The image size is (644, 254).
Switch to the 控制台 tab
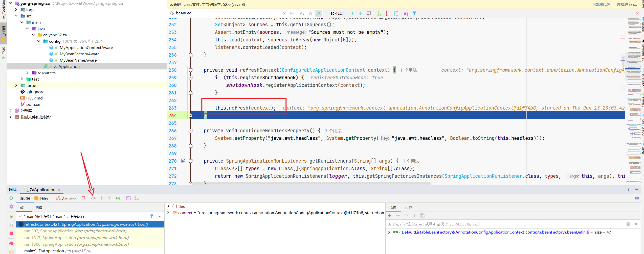[x=41, y=199]
